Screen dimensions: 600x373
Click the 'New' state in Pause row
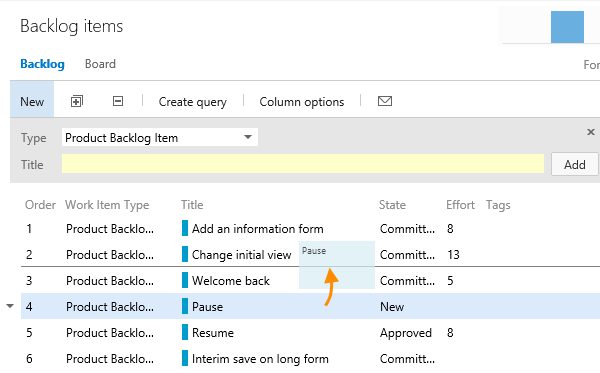(x=392, y=307)
